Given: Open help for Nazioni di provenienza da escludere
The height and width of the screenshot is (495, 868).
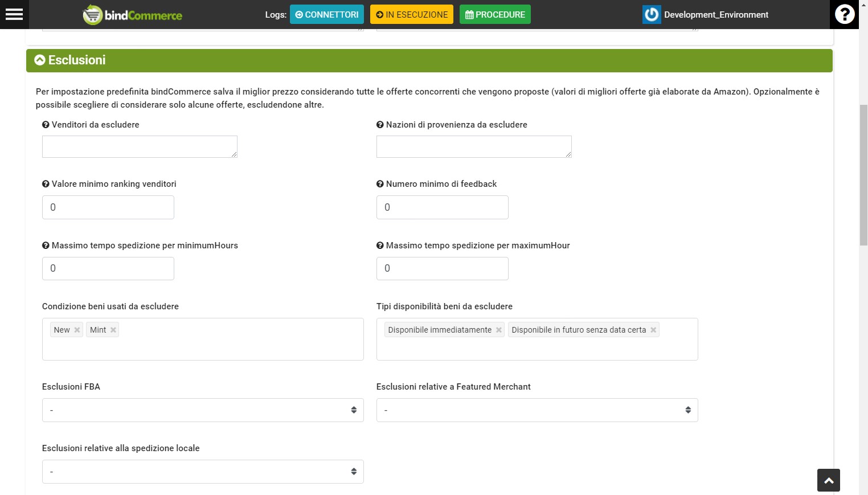Looking at the screenshot, I should click(379, 124).
